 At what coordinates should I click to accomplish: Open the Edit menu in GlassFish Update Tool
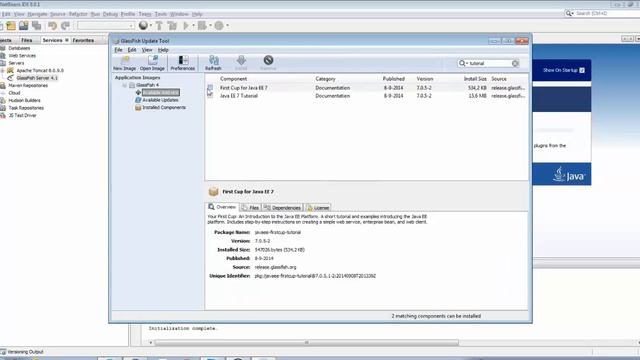pos(132,50)
